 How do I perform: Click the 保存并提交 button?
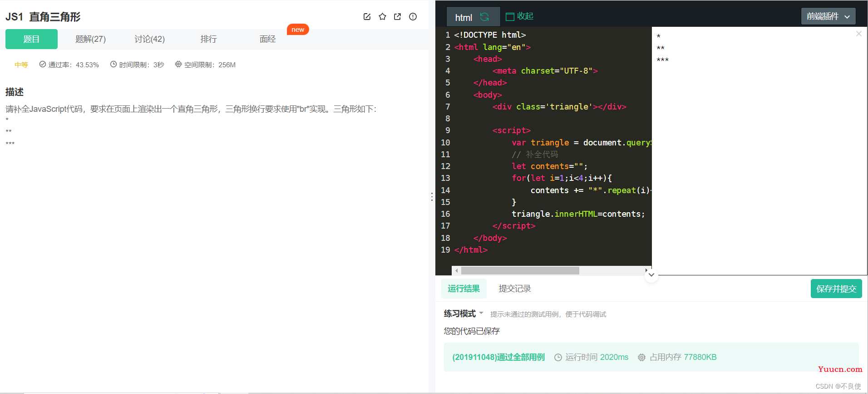[836, 289]
